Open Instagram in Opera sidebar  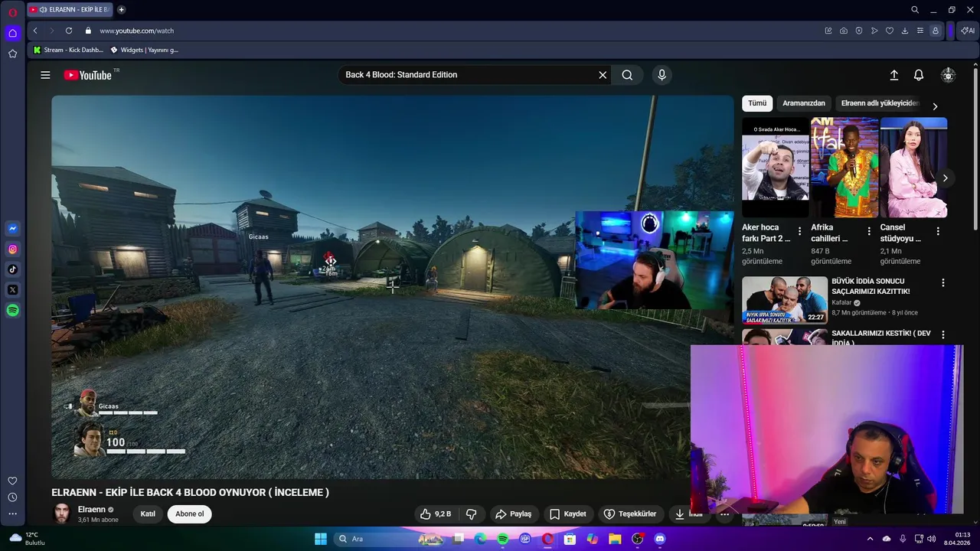click(x=12, y=249)
